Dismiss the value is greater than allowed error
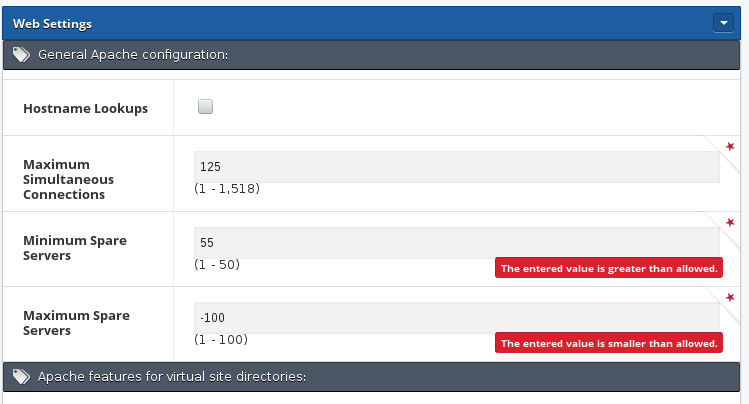749x404 pixels. click(x=609, y=268)
